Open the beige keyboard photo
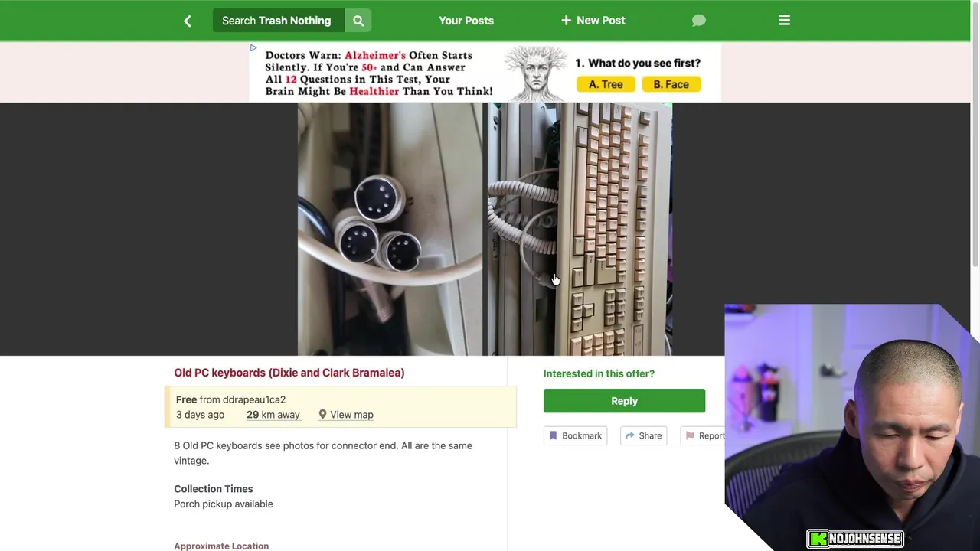 tap(580, 230)
